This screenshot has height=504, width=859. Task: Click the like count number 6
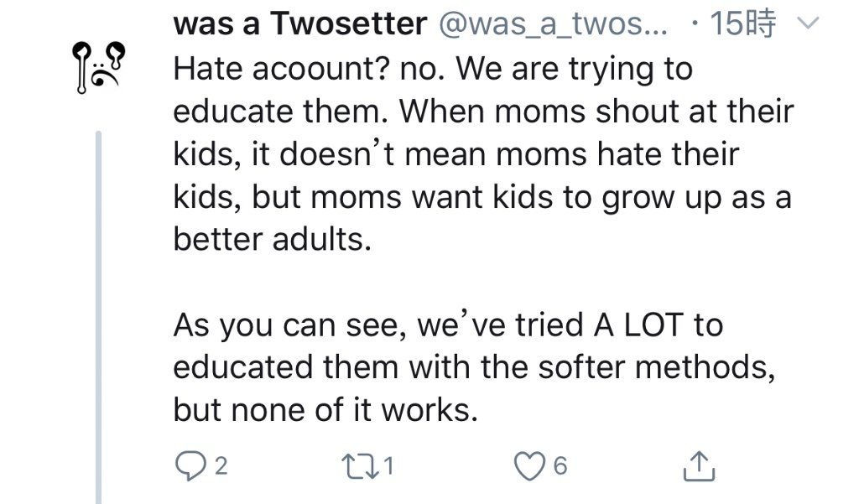(560, 466)
